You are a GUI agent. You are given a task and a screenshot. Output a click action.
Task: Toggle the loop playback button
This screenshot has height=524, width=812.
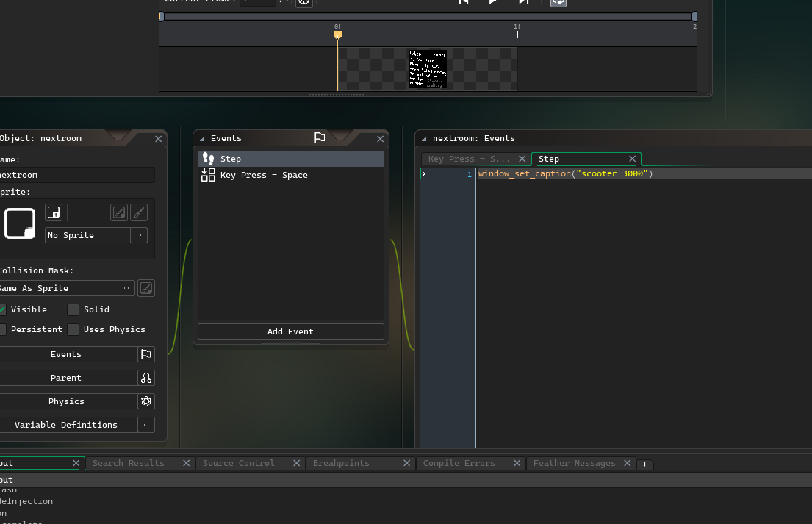(x=558, y=2)
